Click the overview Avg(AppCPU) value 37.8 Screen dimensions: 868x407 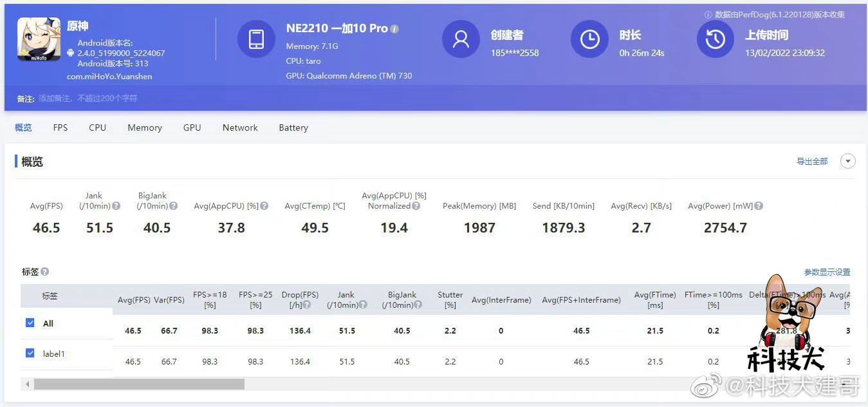231,228
